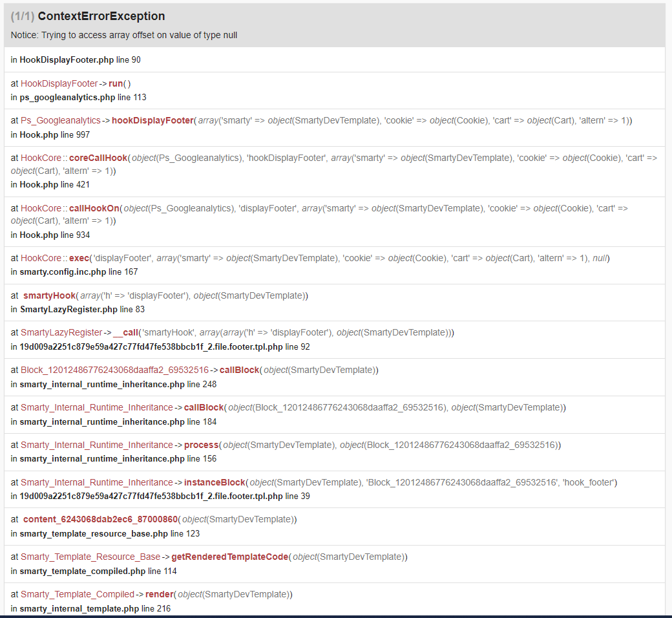Click 'ps_googleanalytics.php line 113' text
The height and width of the screenshot is (618, 672).
pyautogui.click(x=83, y=98)
